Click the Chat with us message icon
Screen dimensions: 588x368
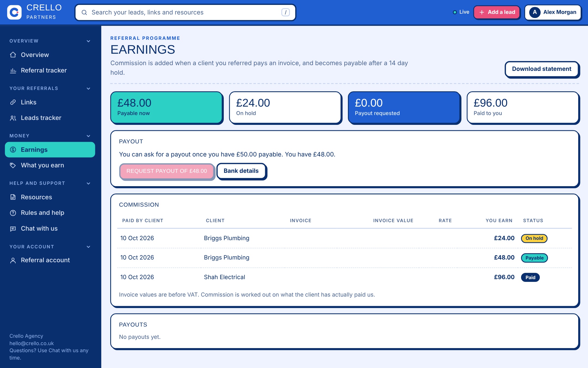pos(13,228)
